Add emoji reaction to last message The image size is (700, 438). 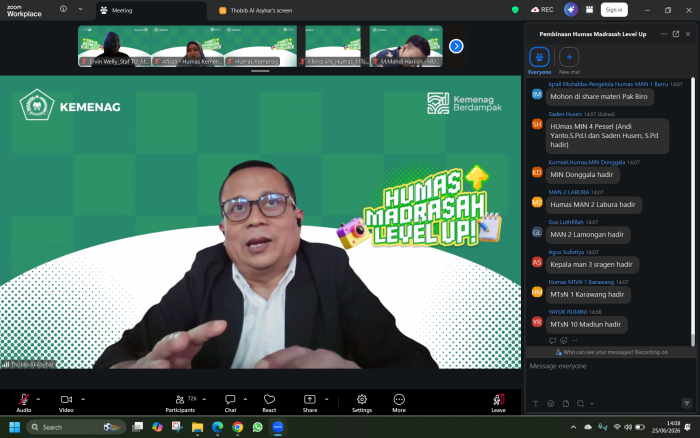[x=564, y=340]
